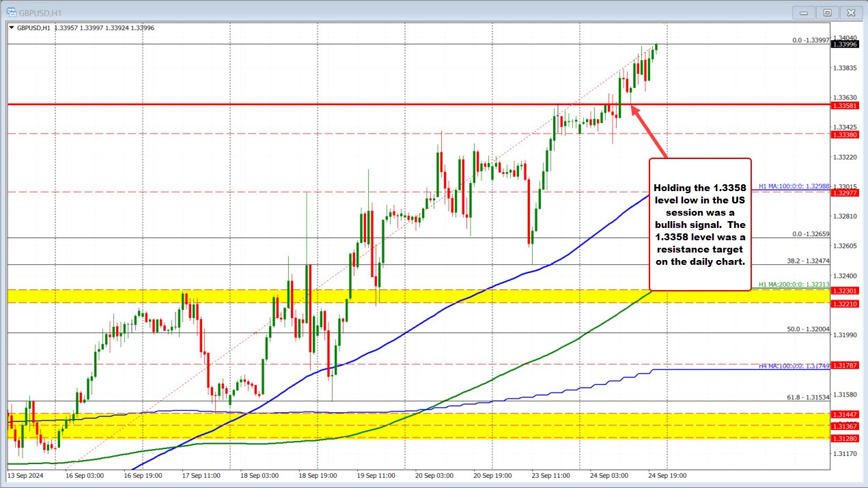Screen dimensions: 868x488
Task: Click the 20 Sep 03:00 time axis label
Action: click(435, 475)
